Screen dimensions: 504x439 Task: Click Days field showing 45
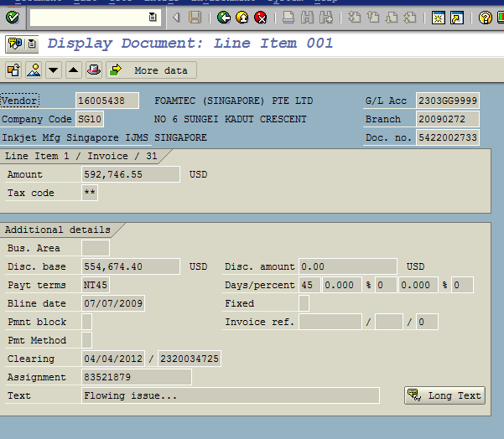(309, 285)
